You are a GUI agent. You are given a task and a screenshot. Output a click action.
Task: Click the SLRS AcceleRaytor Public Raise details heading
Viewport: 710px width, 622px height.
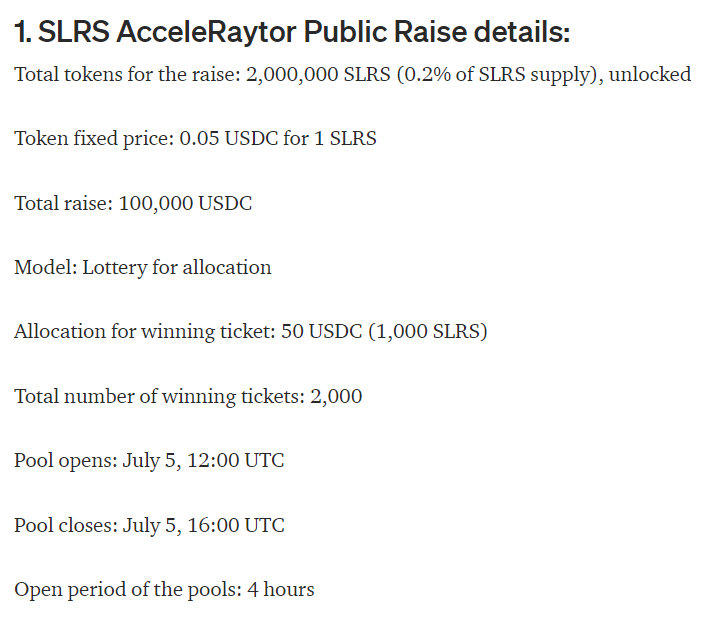pos(292,32)
